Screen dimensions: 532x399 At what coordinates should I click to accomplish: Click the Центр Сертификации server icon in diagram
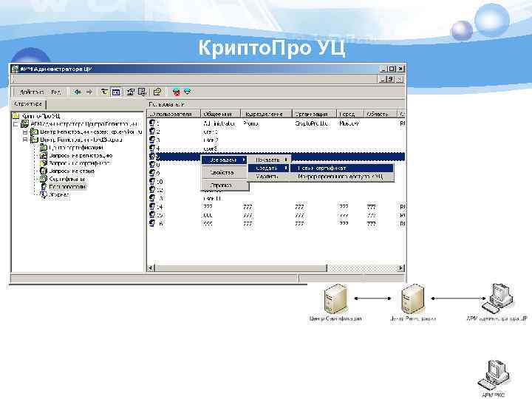[335, 299]
